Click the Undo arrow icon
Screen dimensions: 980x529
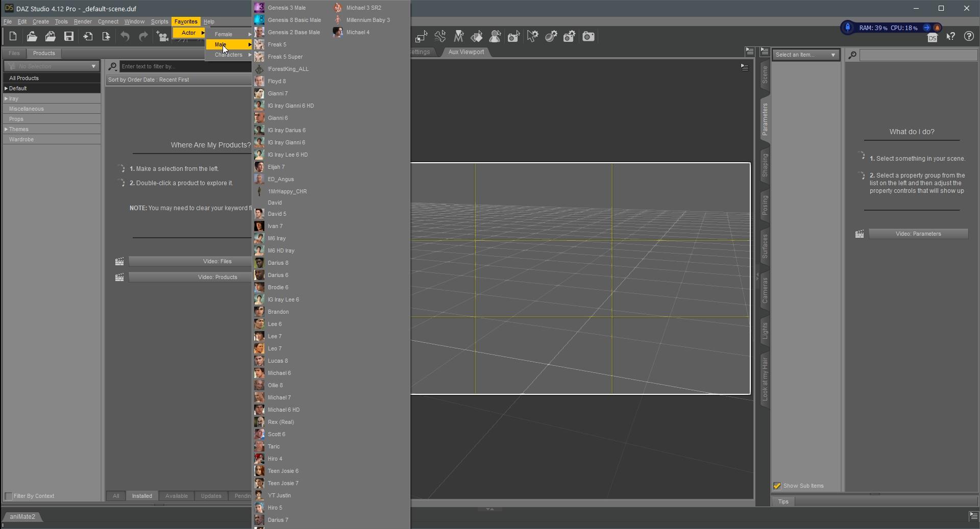point(125,36)
